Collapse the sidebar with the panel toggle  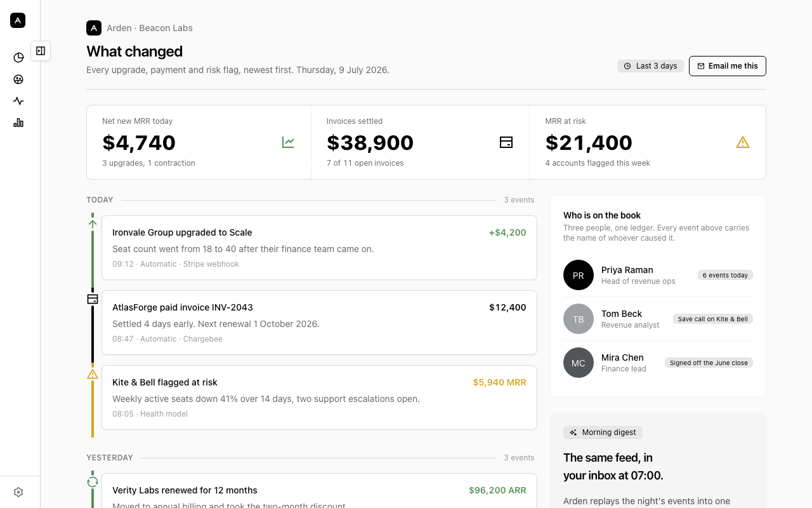(x=41, y=51)
